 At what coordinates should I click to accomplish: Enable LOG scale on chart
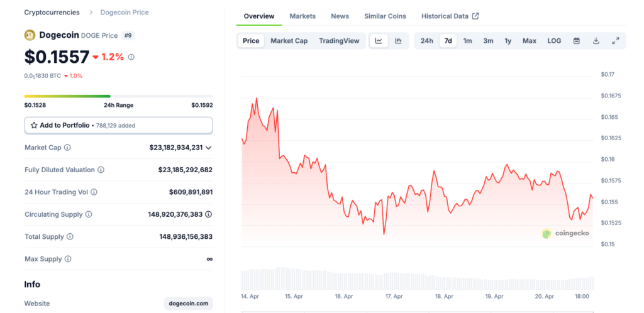pos(554,41)
